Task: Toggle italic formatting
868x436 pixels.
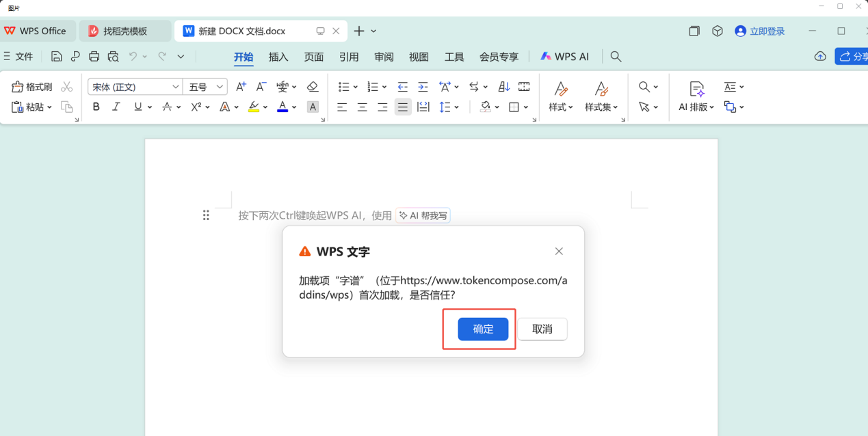Action: [x=116, y=107]
